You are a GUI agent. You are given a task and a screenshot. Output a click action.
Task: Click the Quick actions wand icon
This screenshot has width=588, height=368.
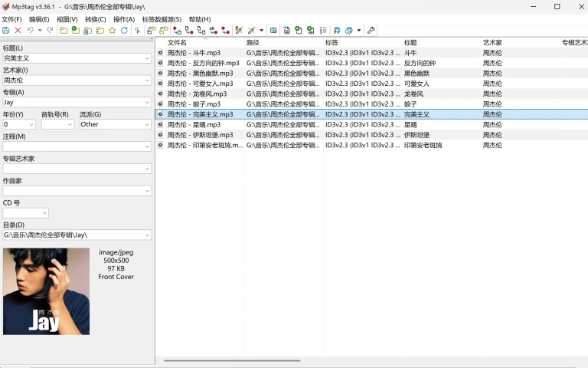pos(252,31)
